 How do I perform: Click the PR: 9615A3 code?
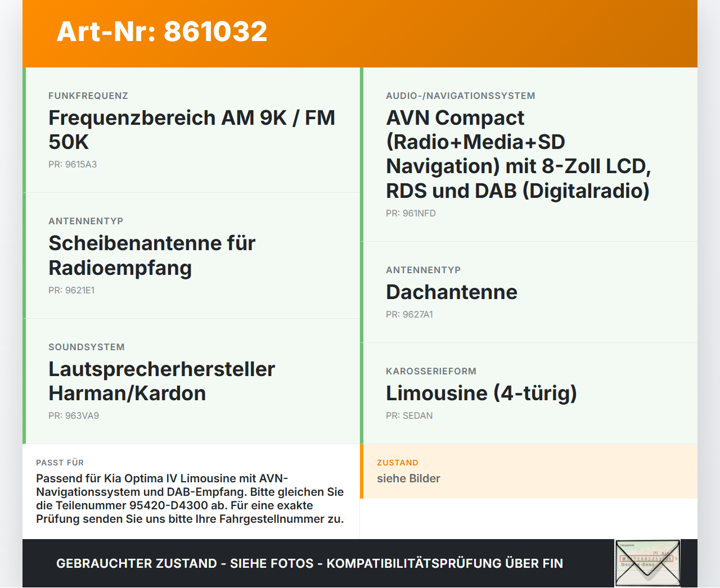(73, 164)
